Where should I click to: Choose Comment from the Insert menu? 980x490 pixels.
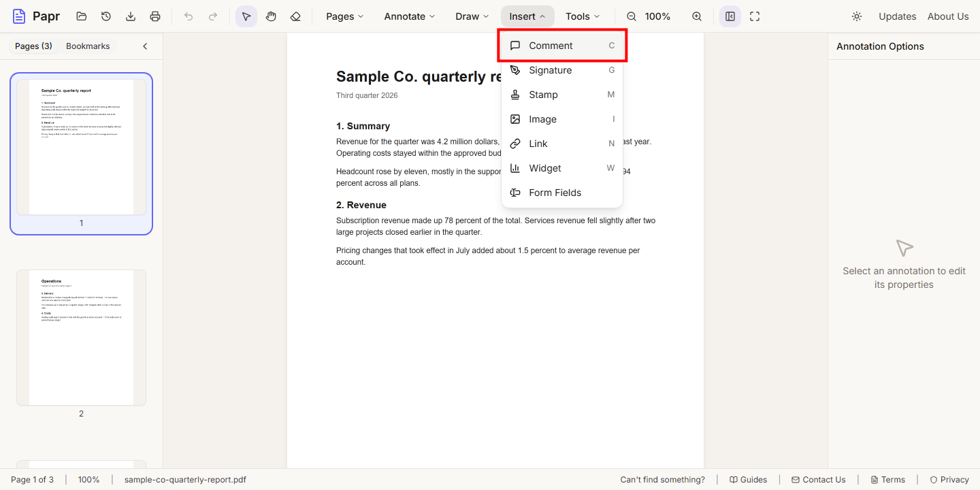(x=562, y=46)
